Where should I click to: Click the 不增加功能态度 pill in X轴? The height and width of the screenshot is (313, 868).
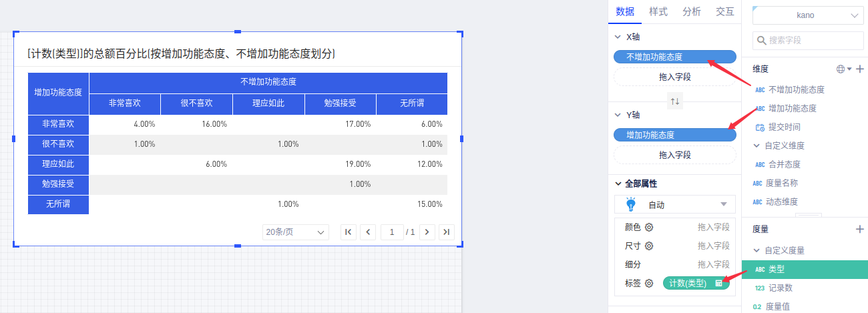tap(674, 57)
